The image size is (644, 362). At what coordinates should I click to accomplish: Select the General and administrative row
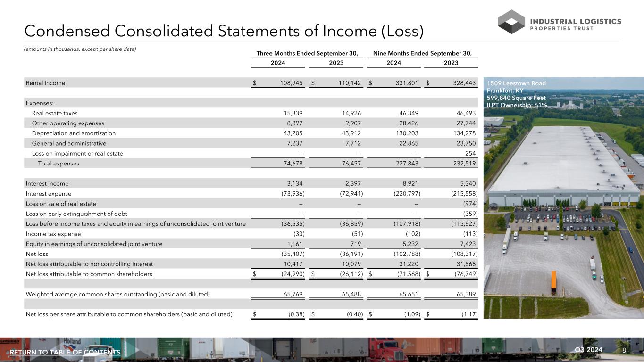[69, 143]
